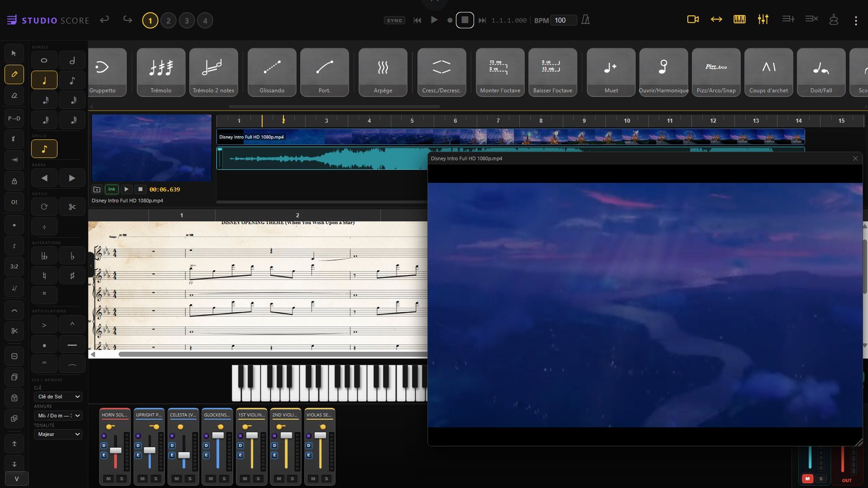Adjust the CELESTA volume fader
Image resolution: width=868 pixels, height=488 pixels.
click(x=184, y=455)
